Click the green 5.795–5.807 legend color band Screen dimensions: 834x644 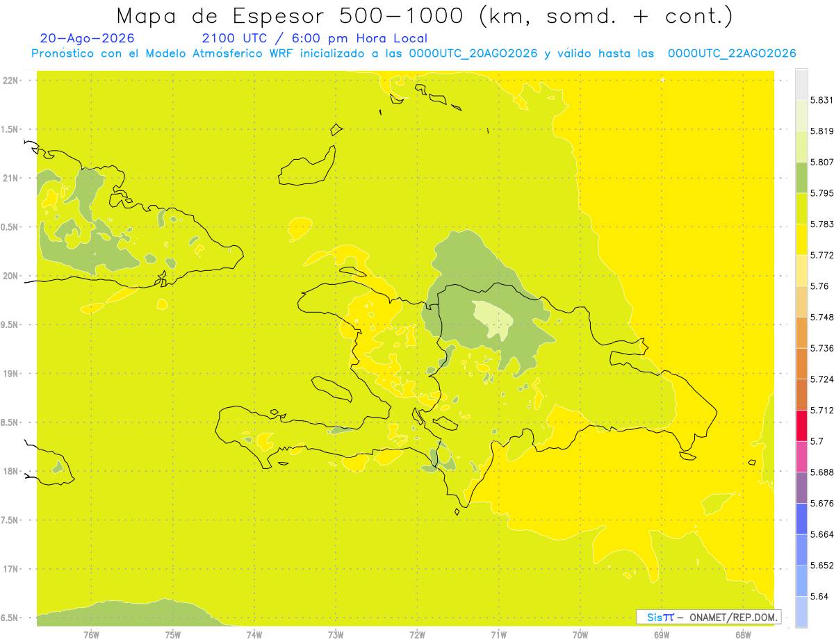[x=801, y=177]
